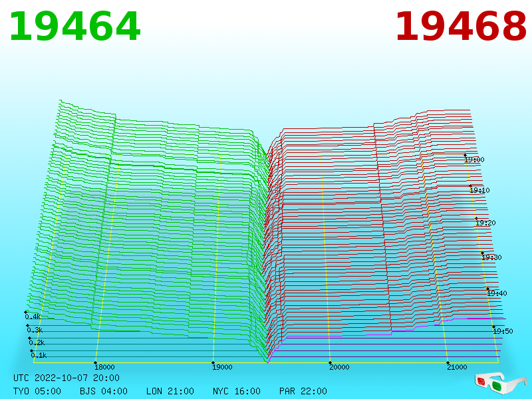Screen dimensions: 532x399
Task: Click the 19000 price axis label
Action: point(222,367)
